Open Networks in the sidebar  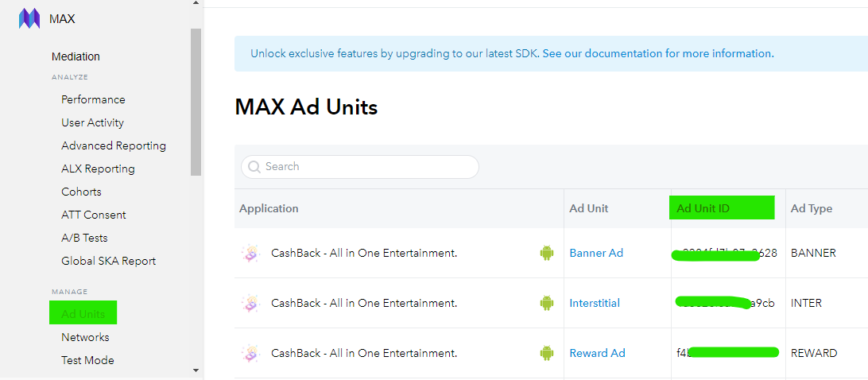click(x=85, y=337)
